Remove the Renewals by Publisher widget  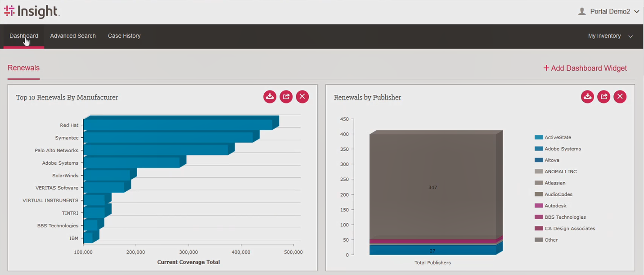(x=620, y=97)
